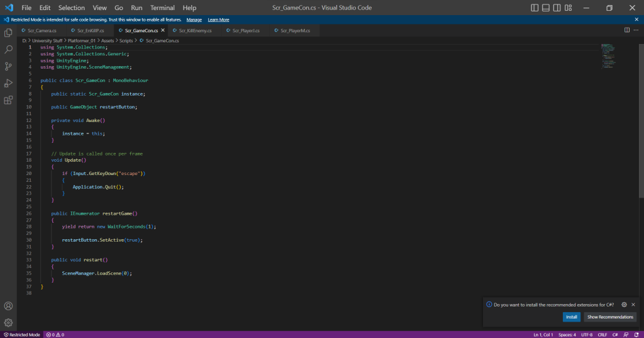Expand the Scripts folder in the breadcrumb
The width and height of the screenshot is (644, 338).
(126, 40)
